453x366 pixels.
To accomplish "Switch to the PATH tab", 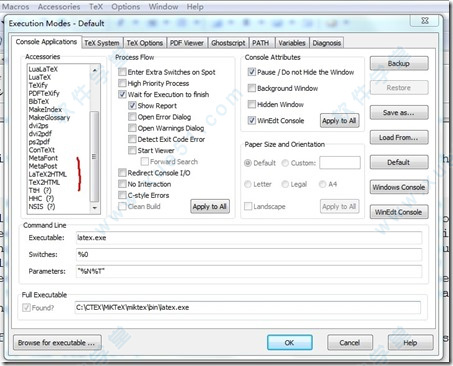I will point(261,43).
